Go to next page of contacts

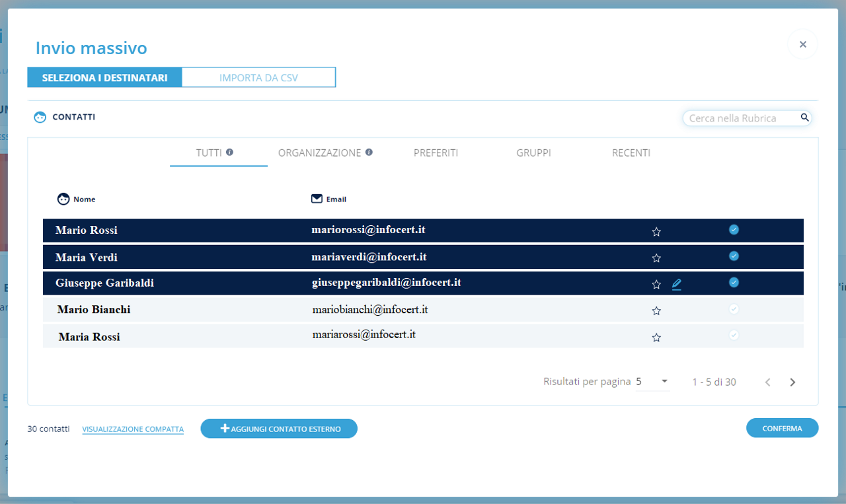click(792, 382)
